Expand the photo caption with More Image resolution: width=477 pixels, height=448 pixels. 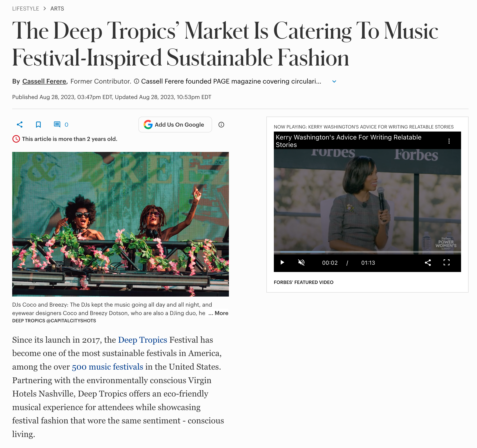tap(218, 313)
